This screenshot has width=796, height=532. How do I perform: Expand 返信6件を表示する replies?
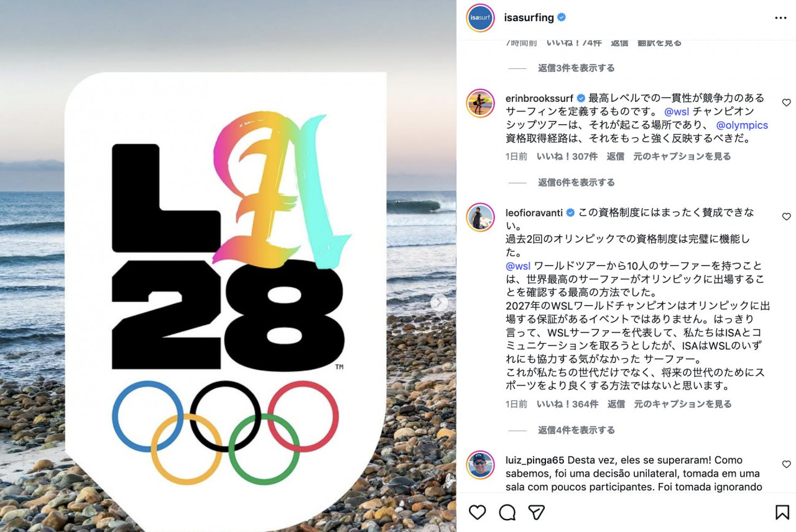click(576, 182)
